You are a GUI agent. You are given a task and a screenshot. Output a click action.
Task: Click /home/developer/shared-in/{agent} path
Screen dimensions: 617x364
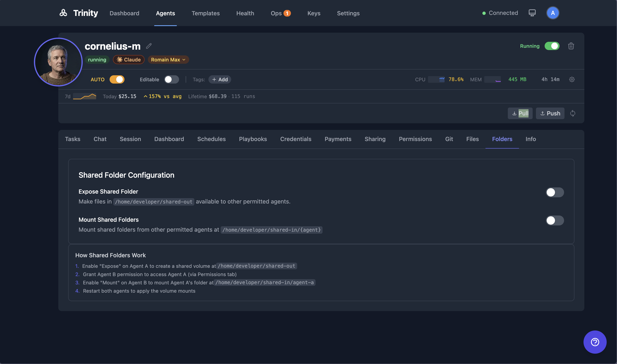pos(271,230)
